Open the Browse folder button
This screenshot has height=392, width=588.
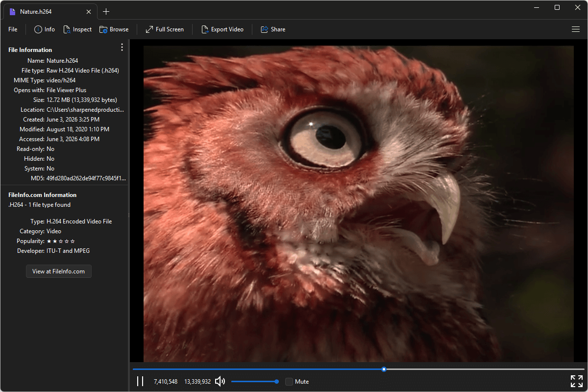(114, 29)
